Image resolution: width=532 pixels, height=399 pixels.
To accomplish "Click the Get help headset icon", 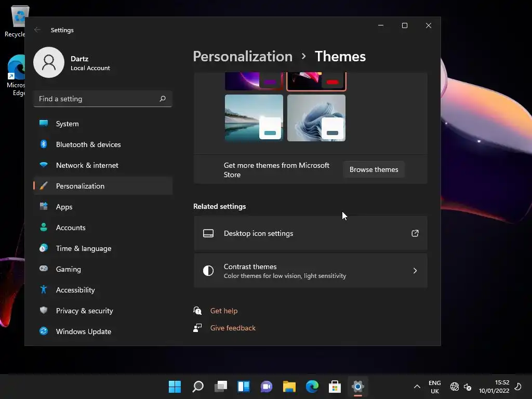I will [197, 311].
